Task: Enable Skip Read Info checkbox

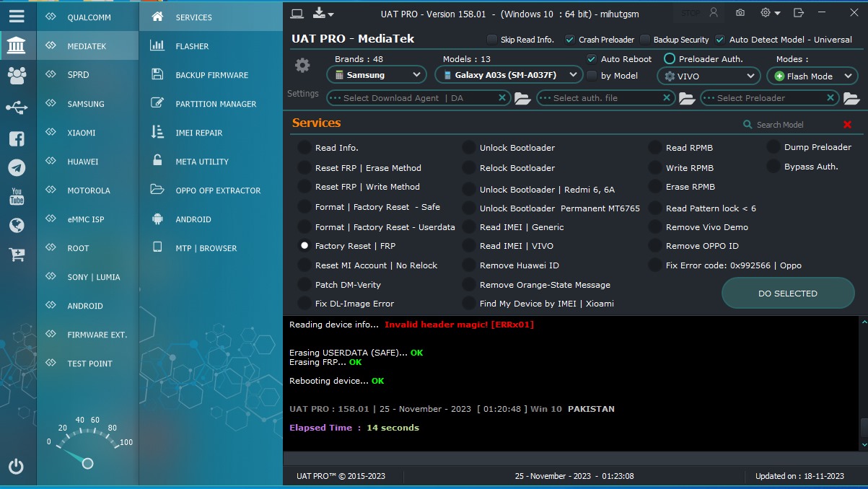Action: 492,40
